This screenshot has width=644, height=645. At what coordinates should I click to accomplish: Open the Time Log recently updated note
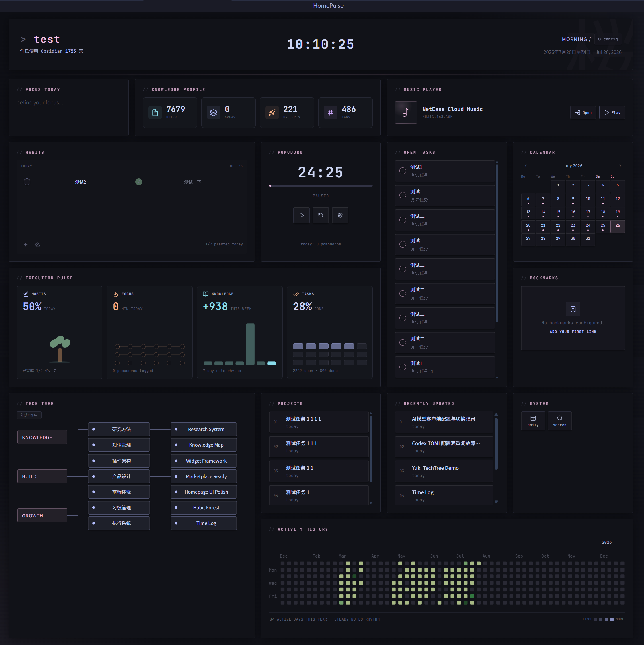(x=444, y=495)
